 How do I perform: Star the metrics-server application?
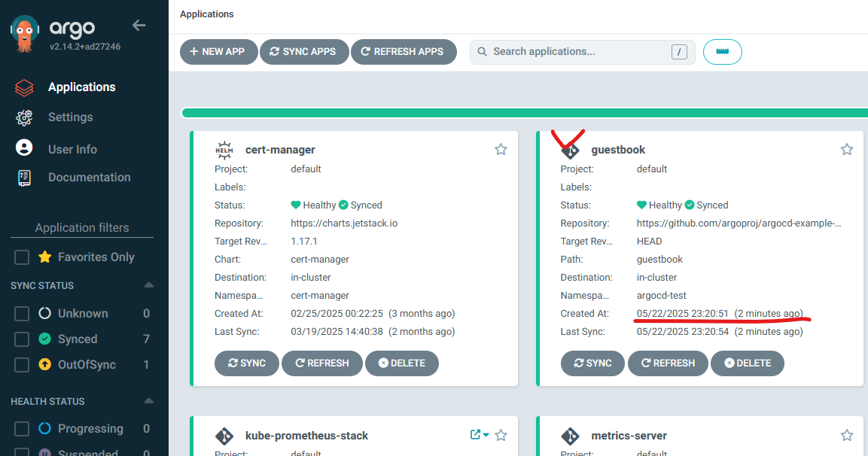(x=846, y=435)
